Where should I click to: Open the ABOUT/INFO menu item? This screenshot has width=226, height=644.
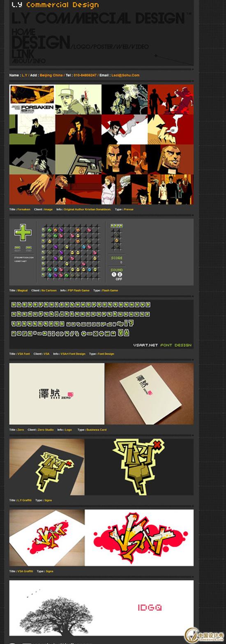tap(28, 61)
